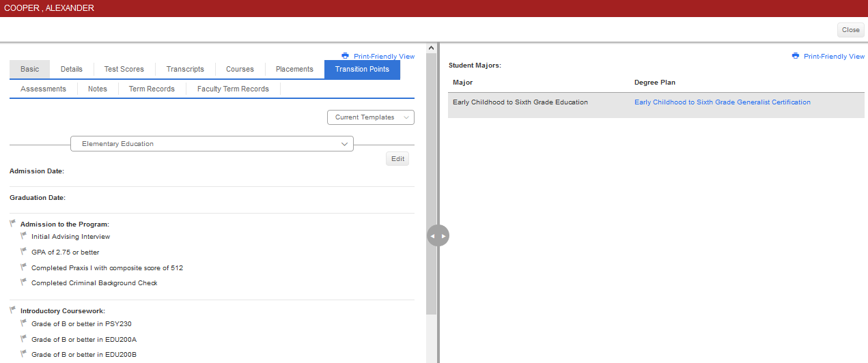This screenshot has width=868, height=363.
Task: Click the Initial Advising Interview requirement text
Action: click(70, 237)
